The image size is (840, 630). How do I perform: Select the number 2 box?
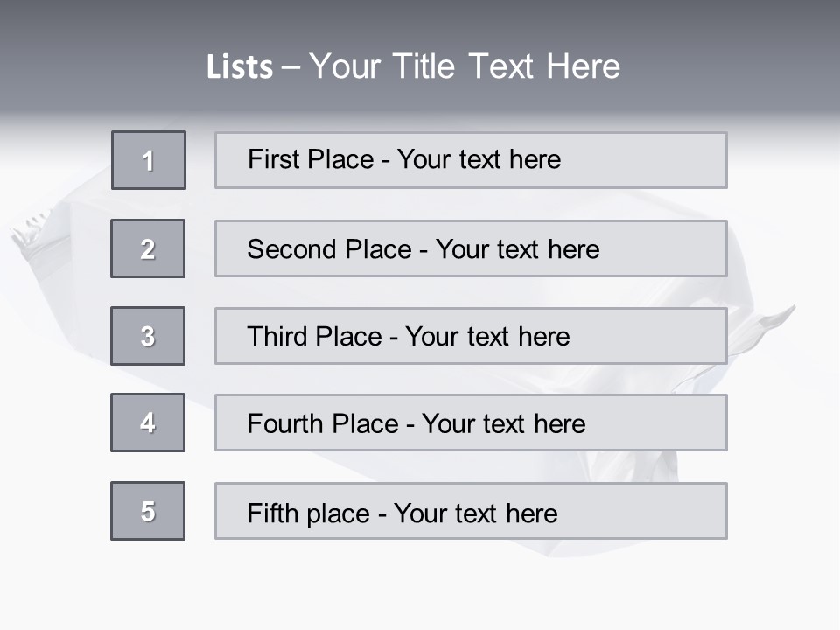[x=148, y=248]
